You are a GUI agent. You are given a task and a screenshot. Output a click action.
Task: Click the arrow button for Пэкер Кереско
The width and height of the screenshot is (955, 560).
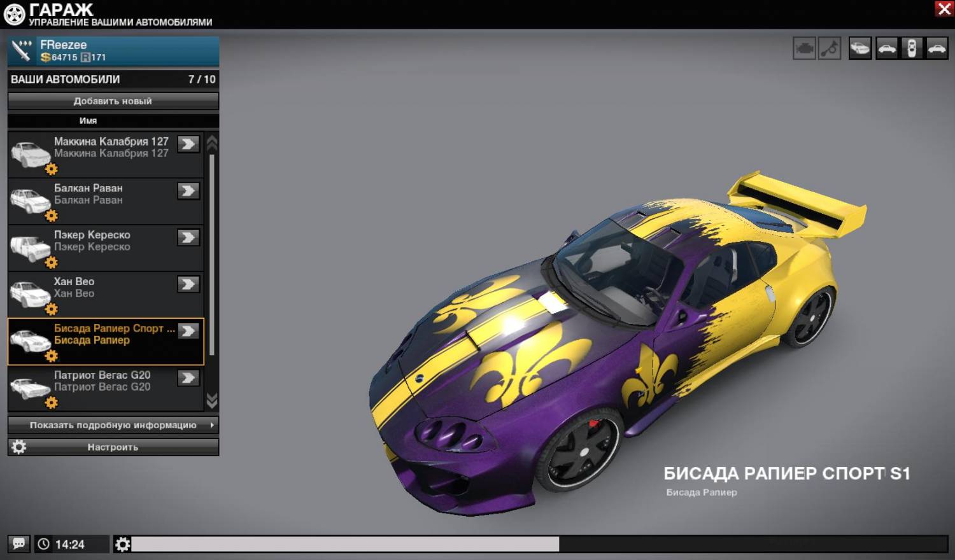click(188, 237)
